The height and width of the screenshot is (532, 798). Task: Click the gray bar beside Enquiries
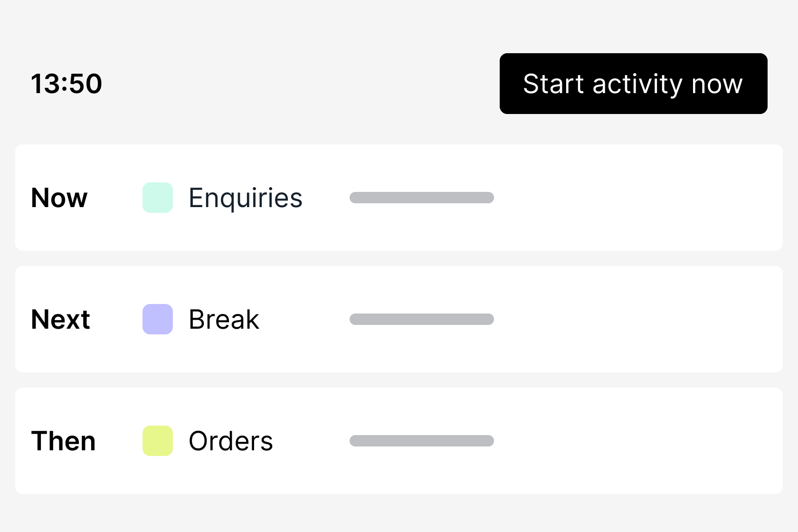pyautogui.click(x=422, y=198)
